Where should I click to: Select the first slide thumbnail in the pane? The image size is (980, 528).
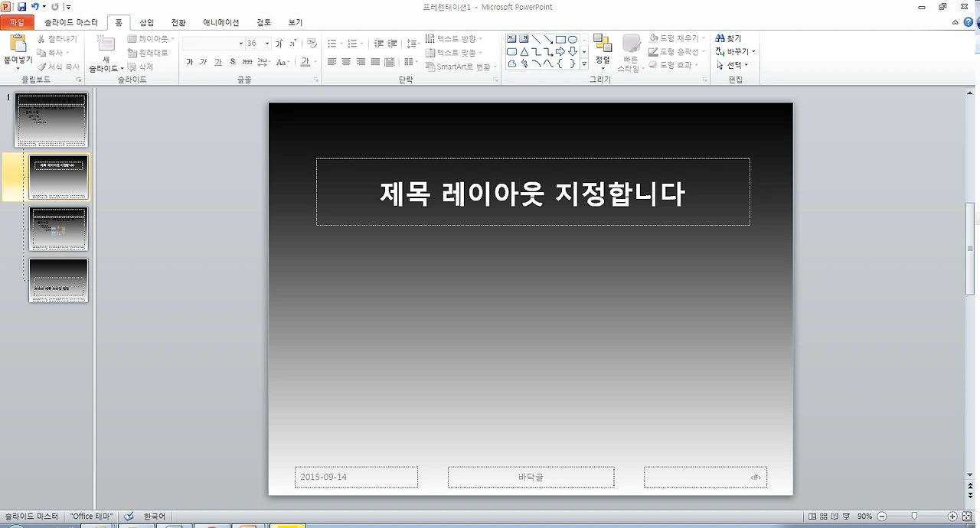tap(51, 119)
